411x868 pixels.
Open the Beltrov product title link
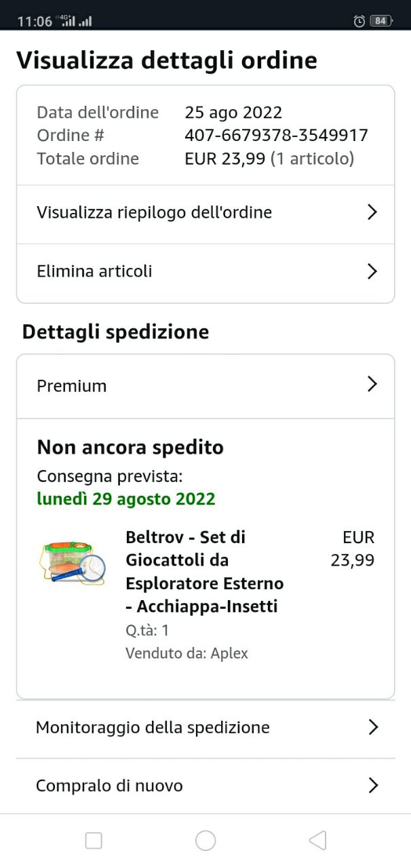coord(204,572)
